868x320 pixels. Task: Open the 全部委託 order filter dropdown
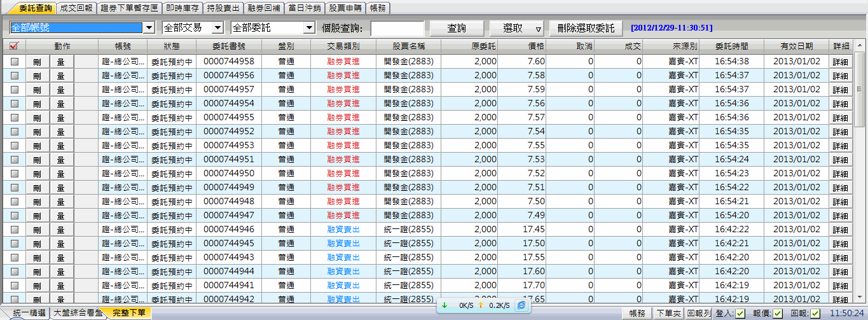[309, 28]
